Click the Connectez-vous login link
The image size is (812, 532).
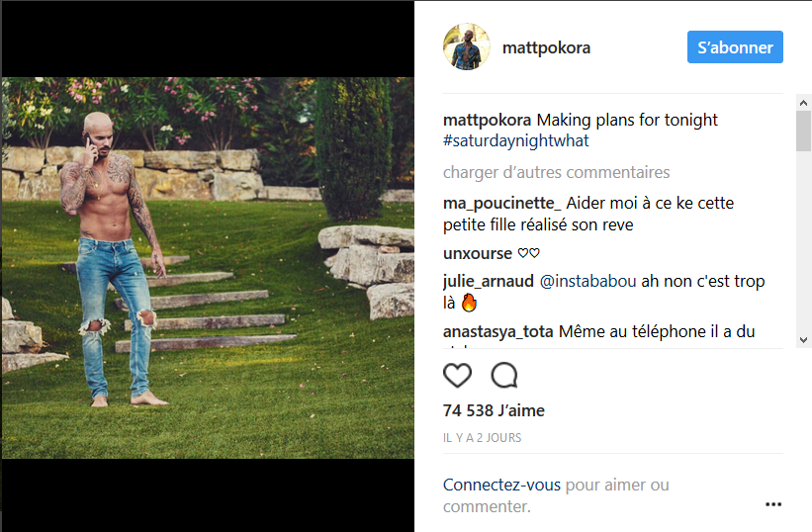501,486
